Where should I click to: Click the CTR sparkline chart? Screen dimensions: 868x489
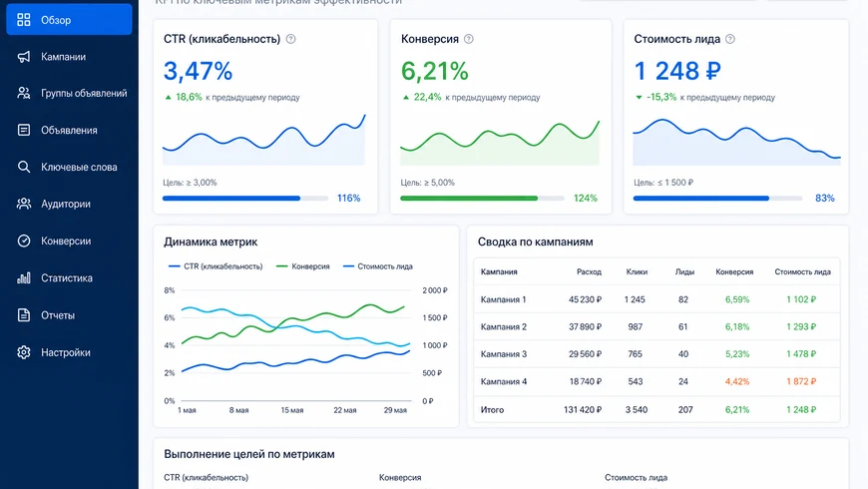click(x=264, y=140)
